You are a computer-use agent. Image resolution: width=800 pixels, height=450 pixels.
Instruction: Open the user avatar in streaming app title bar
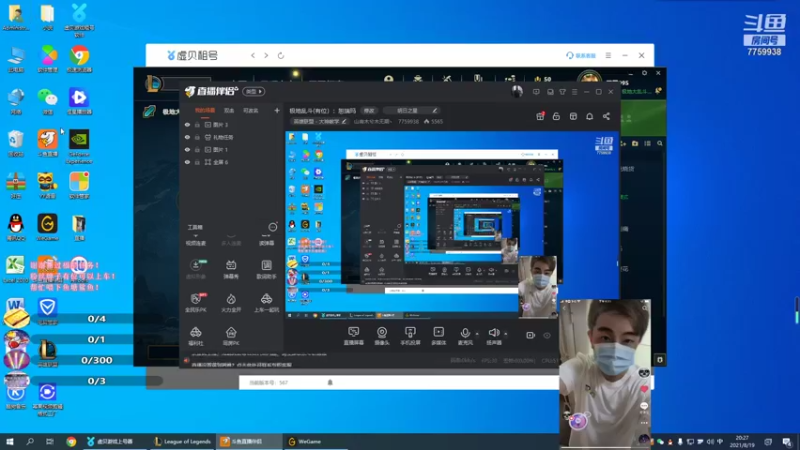517,92
